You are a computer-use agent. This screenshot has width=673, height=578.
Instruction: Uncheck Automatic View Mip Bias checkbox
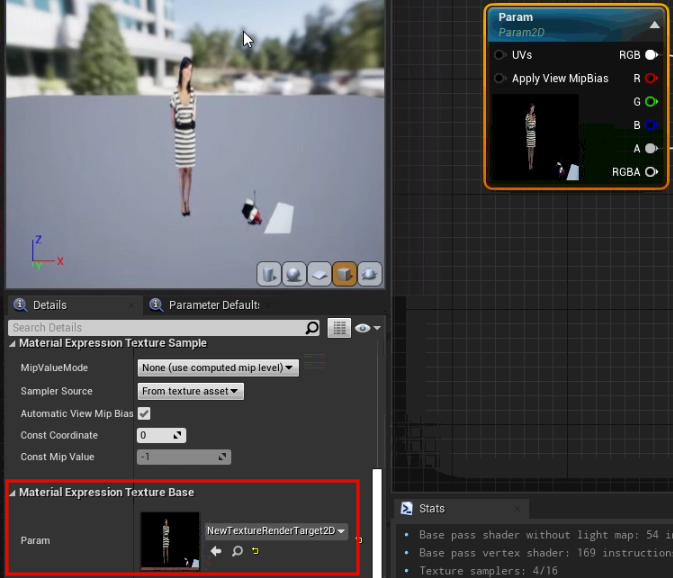pyautogui.click(x=144, y=414)
